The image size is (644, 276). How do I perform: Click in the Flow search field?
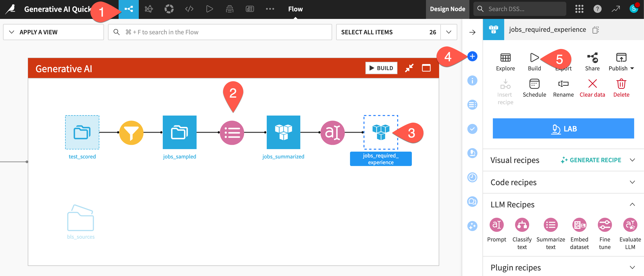click(x=220, y=32)
